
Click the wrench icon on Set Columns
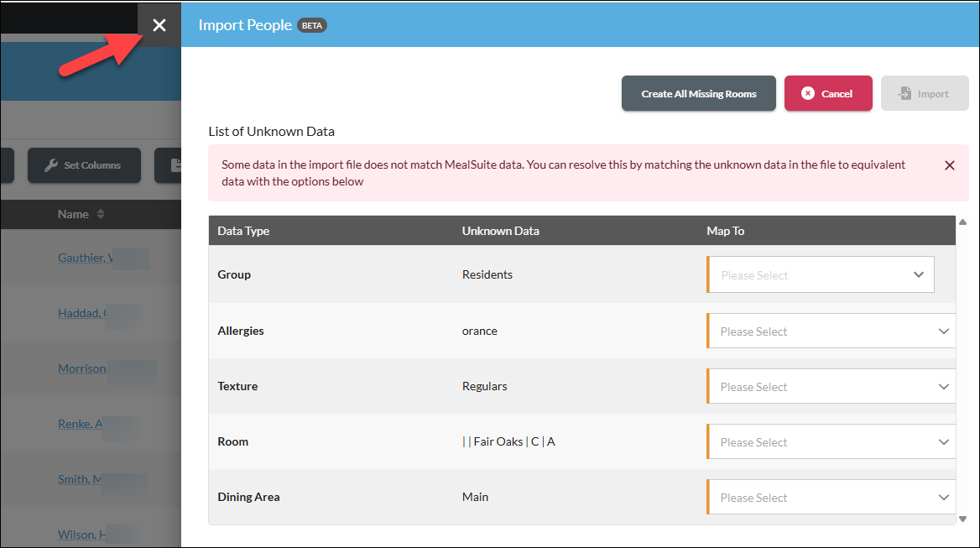[51, 165]
